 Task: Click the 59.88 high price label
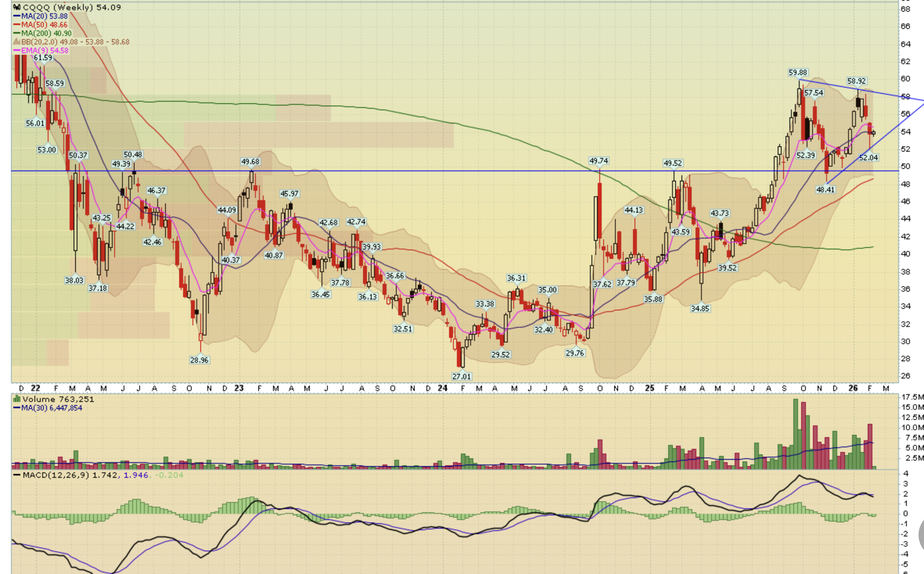pos(798,72)
